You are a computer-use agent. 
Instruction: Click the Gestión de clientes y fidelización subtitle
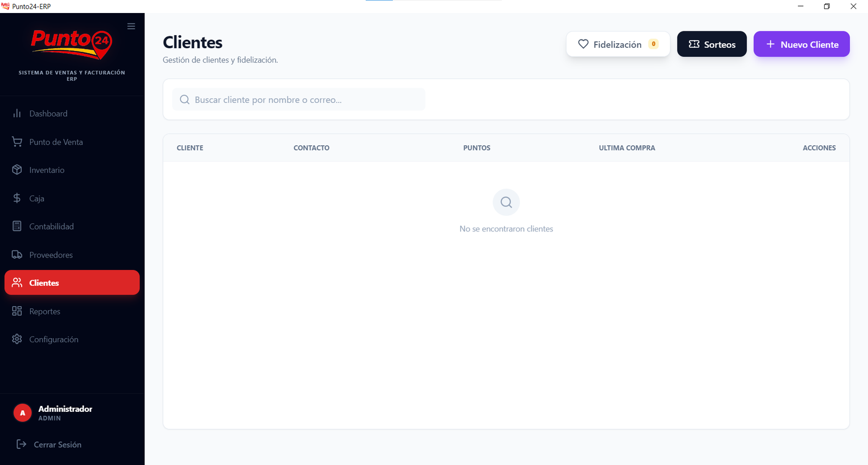[x=220, y=60]
